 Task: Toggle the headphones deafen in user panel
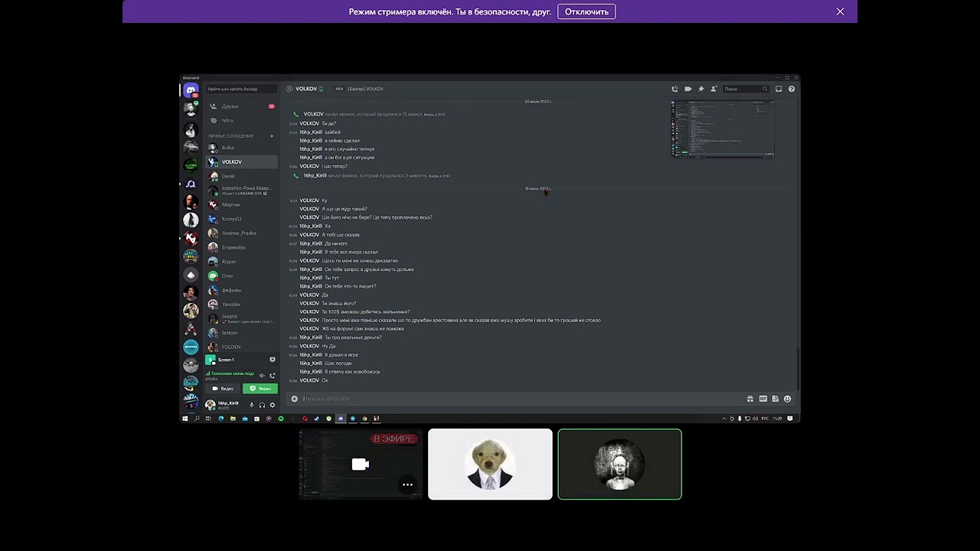click(262, 405)
